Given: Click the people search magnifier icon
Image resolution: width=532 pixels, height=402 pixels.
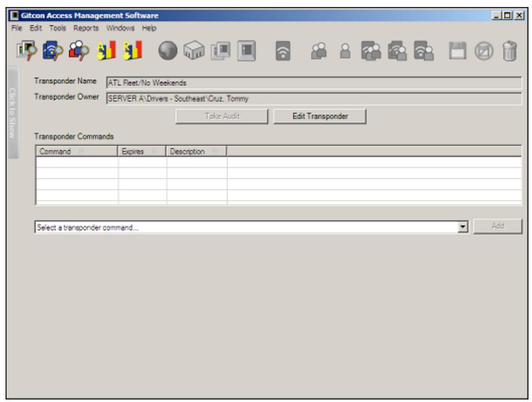Looking at the screenshot, I should click(79, 51).
